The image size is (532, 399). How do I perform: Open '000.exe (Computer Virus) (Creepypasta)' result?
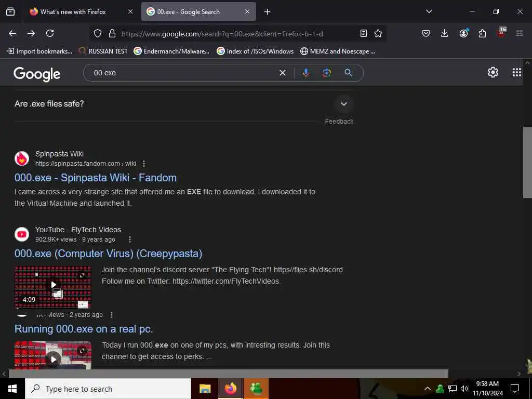click(x=108, y=254)
